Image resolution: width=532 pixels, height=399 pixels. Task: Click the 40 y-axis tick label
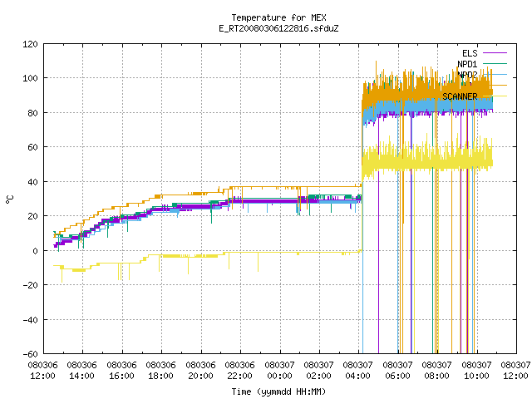coord(32,182)
